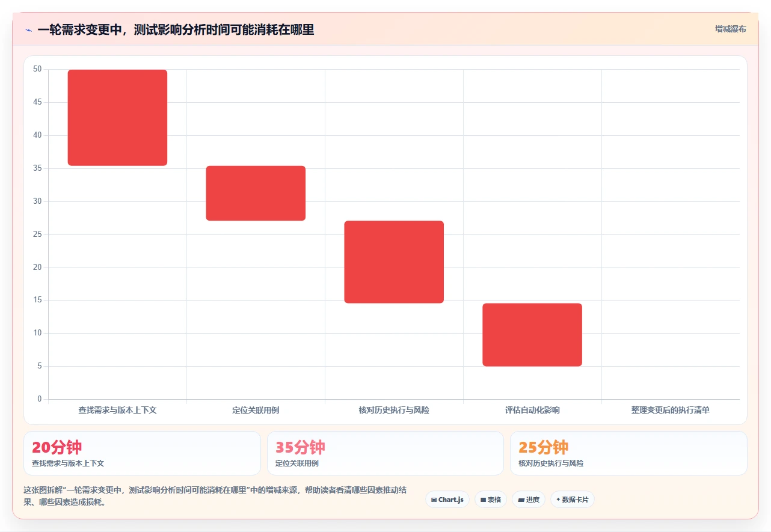771x532 pixels.
Task: Click the red bar for 查找需求与版本上下文
Action: tap(117, 118)
